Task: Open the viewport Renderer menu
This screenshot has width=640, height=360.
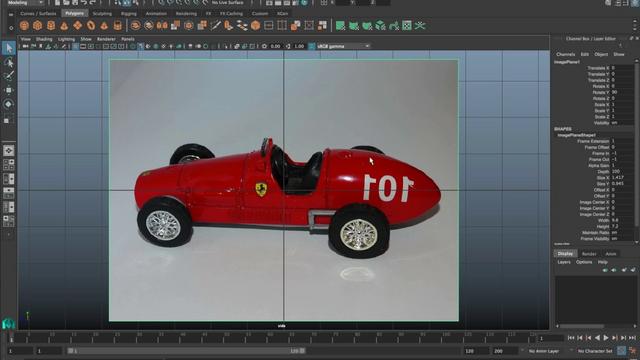Action: point(106,39)
